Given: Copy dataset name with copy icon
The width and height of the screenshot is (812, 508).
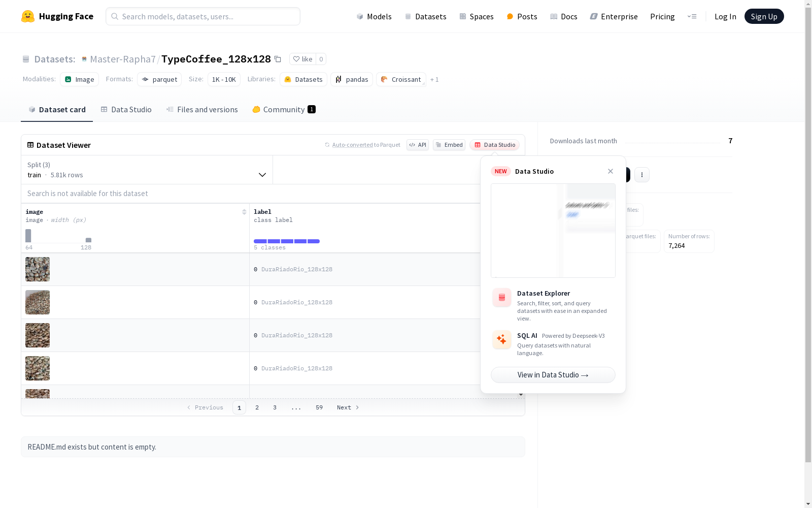Looking at the screenshot, I should [x=278, y=59].
